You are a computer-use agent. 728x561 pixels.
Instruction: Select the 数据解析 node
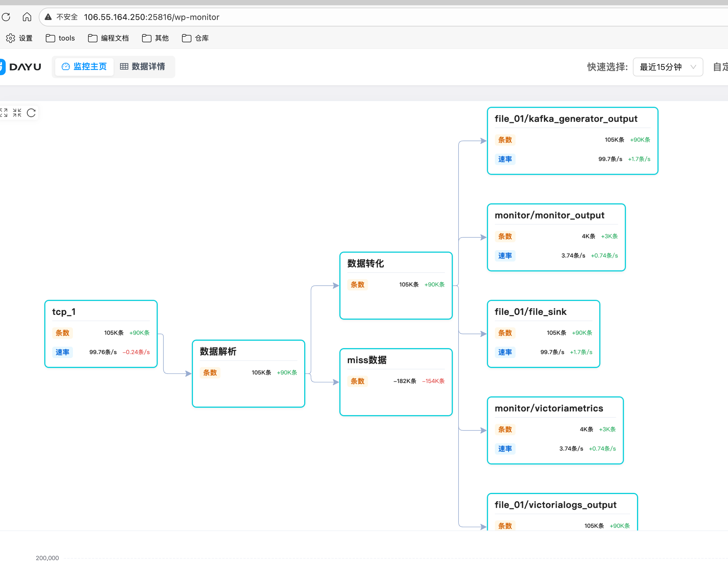[248, 373]
